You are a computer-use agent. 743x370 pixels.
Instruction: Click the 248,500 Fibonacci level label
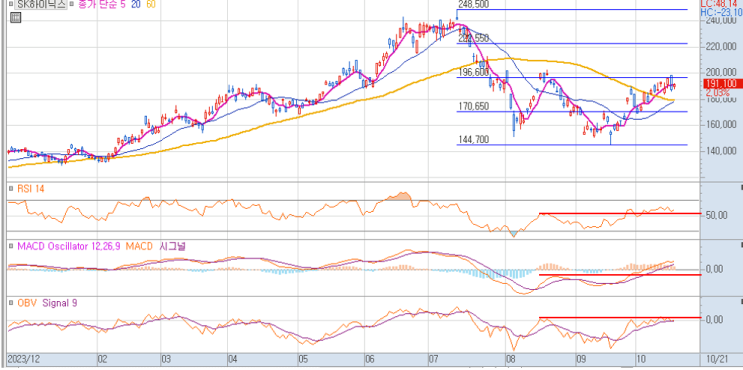pyautogui.click(x=473, y=4)
